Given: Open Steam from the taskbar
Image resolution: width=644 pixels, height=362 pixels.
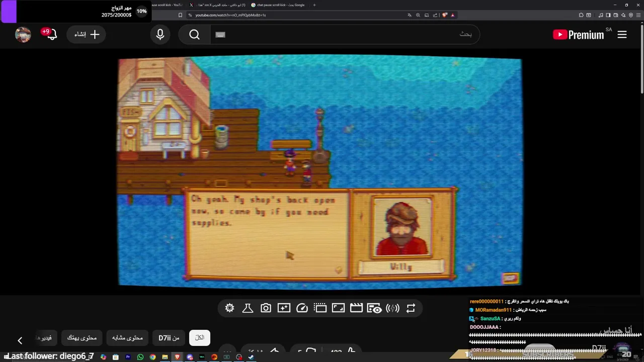Looking at the screenshot, I should pos(251,357).
